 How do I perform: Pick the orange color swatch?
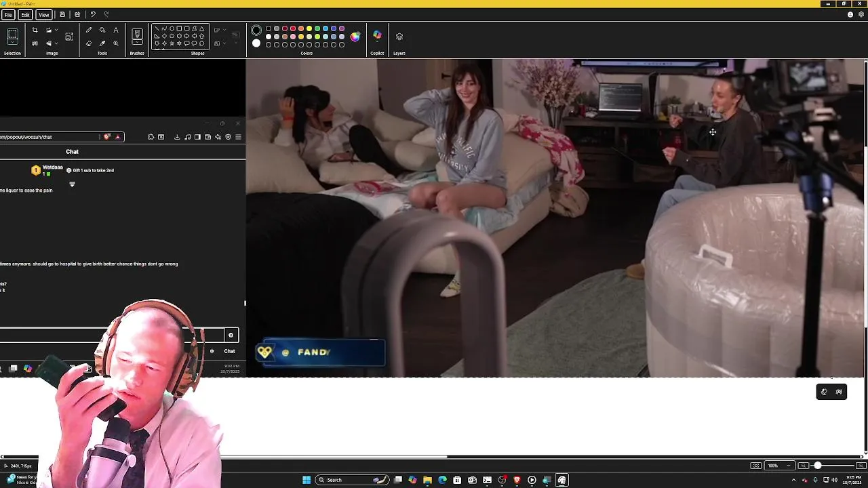[301, 28]
